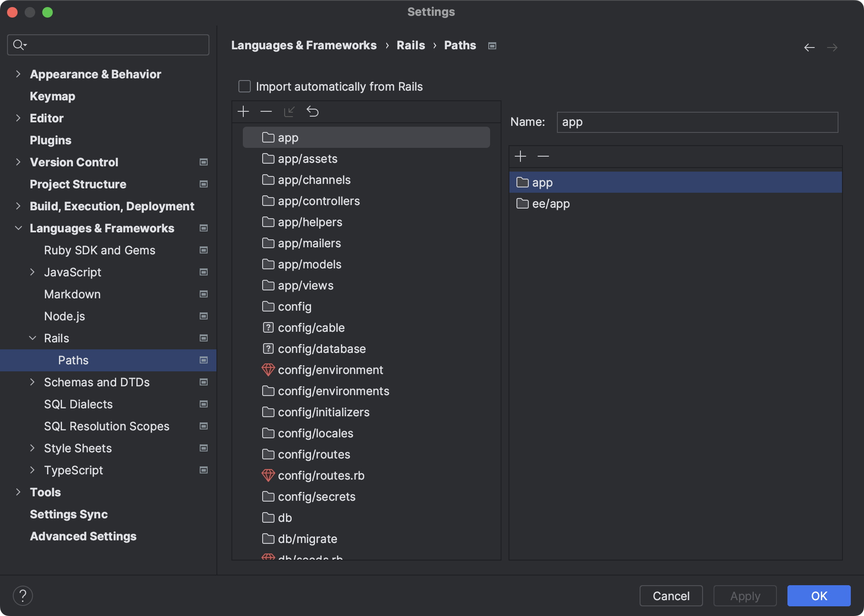Click the search magnifier icon
Viewport: 864px width, 616px height.
20,44
